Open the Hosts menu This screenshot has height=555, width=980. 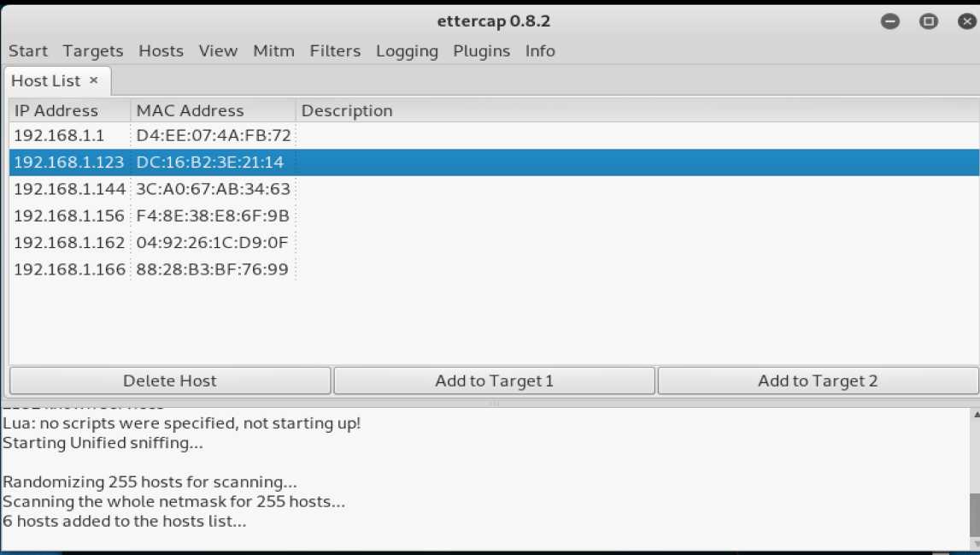click(161, 50)
